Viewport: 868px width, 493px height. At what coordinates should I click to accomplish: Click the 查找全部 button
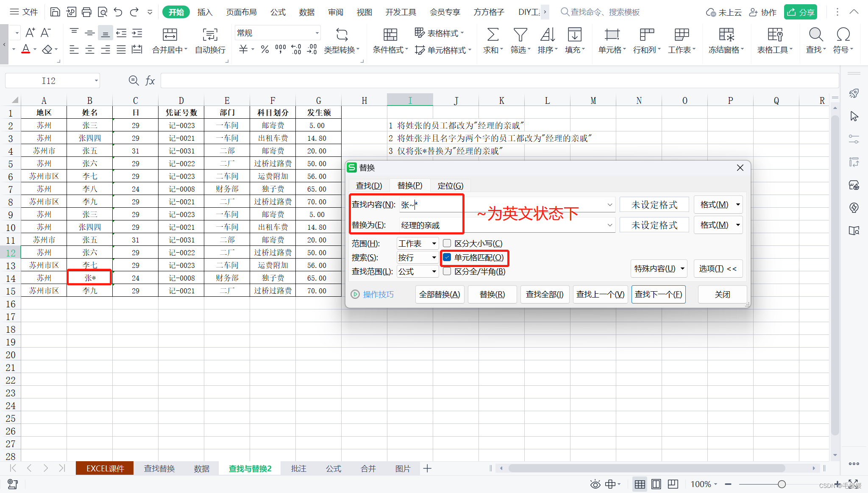(545, 294)
